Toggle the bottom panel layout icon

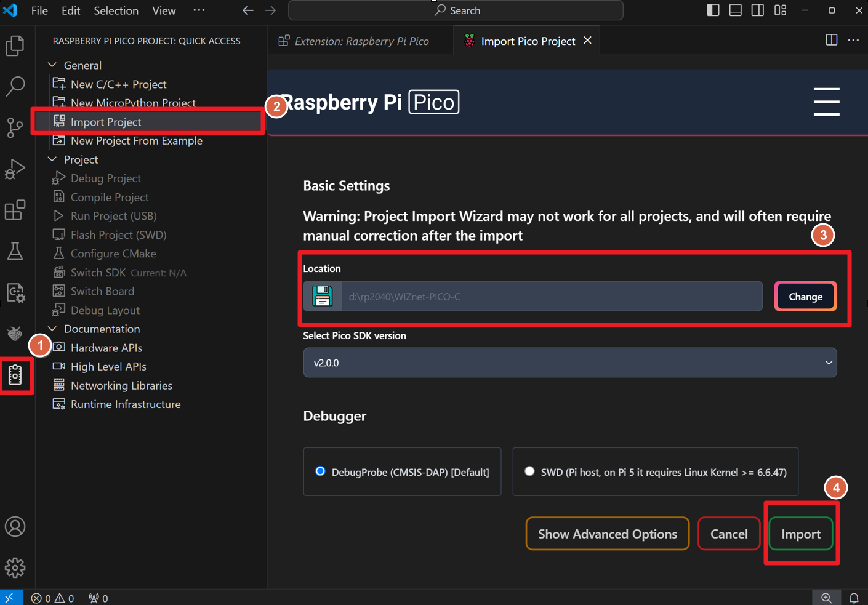[x=735, y=10]
